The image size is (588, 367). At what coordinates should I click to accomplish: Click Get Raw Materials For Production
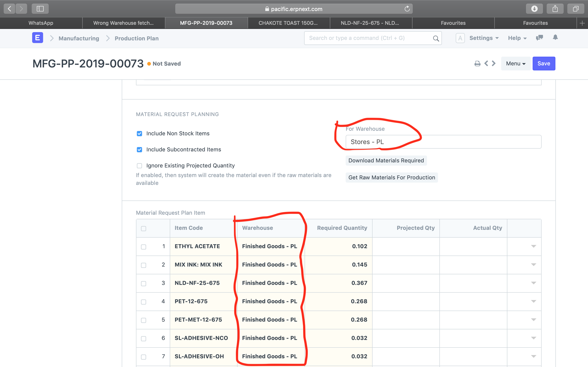point(391,178)
